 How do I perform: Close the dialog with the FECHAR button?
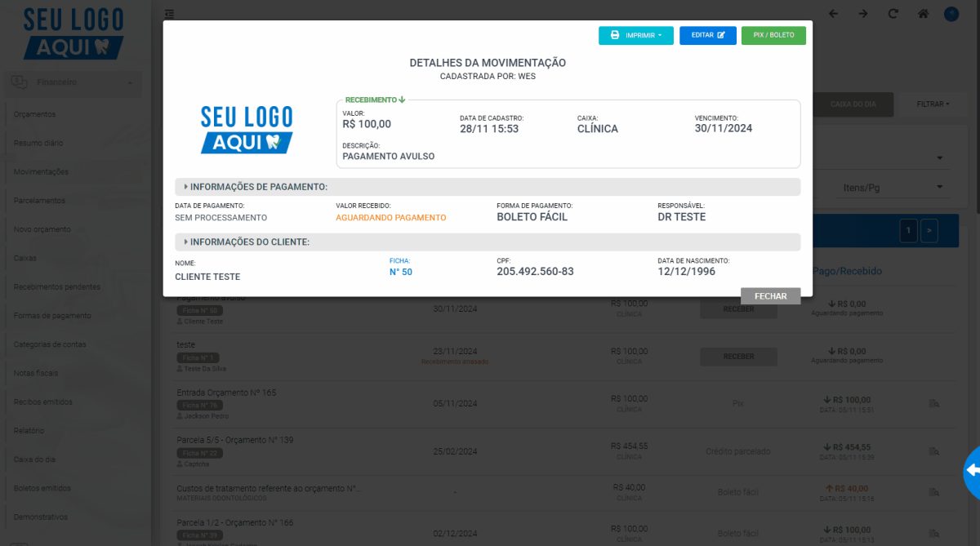click(x=771, y=296)
